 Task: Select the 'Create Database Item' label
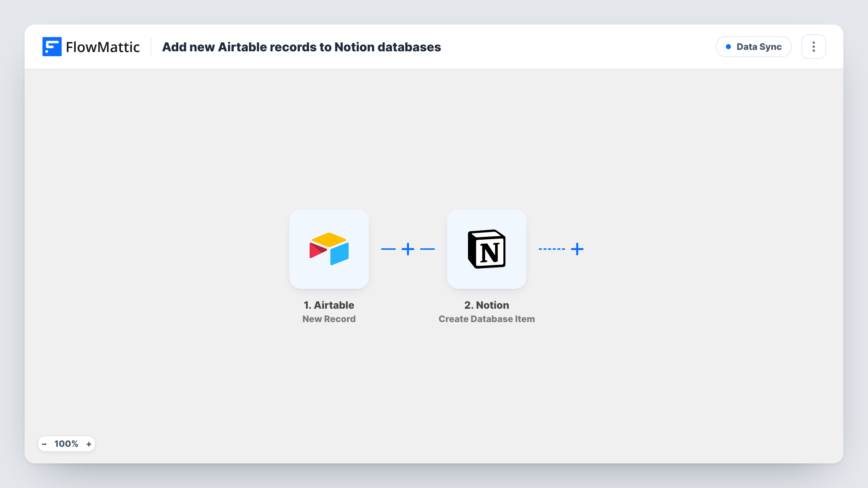coord(486,319)
